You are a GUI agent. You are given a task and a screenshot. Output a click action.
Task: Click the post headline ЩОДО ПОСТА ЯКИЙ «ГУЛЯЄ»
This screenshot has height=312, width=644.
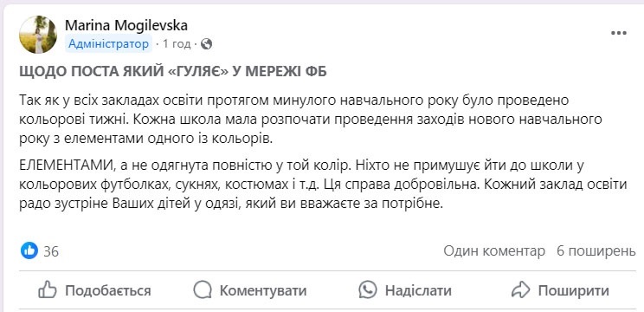click(173, 72)
